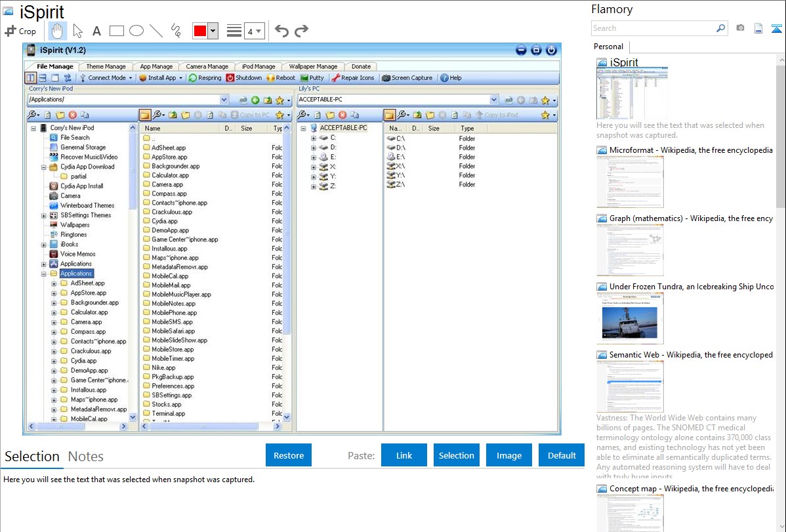Open the ACCEPTABLE-PC path dropdown
Viewport: 786px width, 532px height.
pos(494,99)
